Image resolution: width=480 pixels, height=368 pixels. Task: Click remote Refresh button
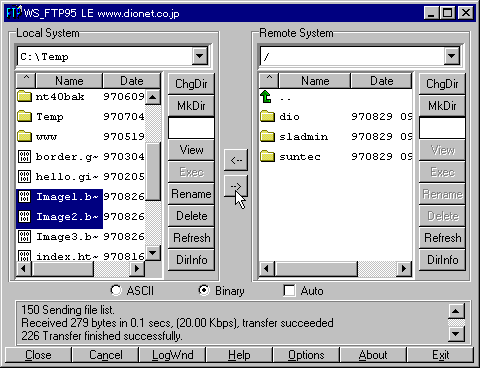[442, 238]
